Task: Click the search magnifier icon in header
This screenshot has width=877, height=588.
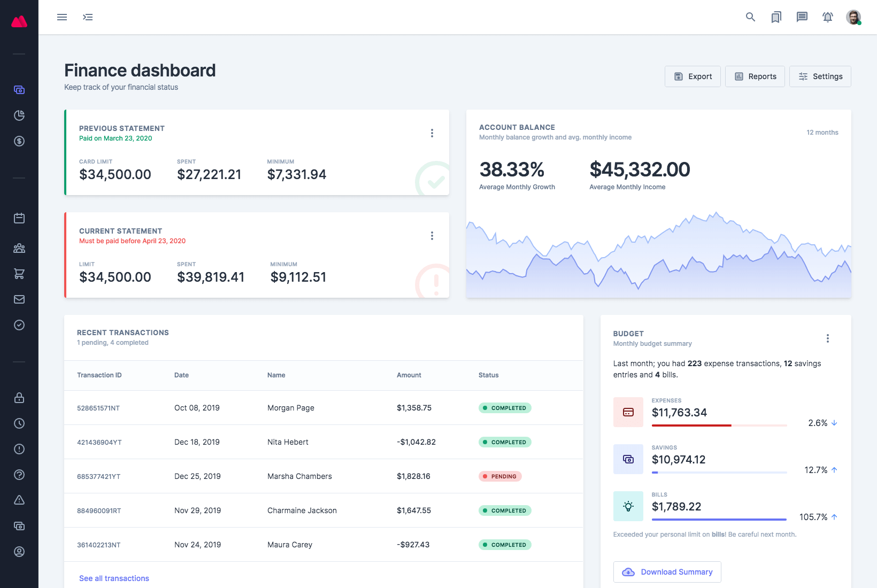Action: pyautogui.click(x=750, y=17)
